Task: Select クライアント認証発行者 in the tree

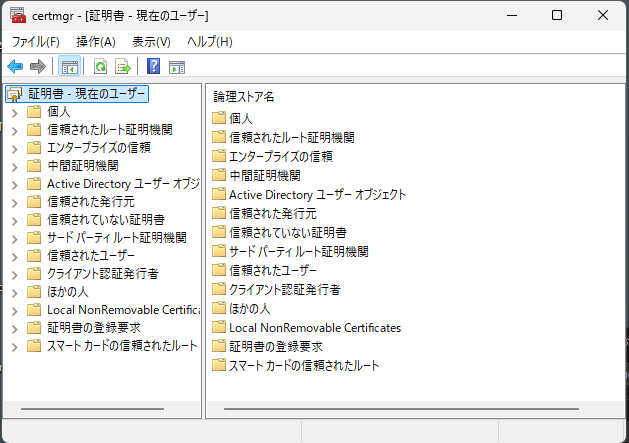Action: pyautogui.click(x=103, y=274)
